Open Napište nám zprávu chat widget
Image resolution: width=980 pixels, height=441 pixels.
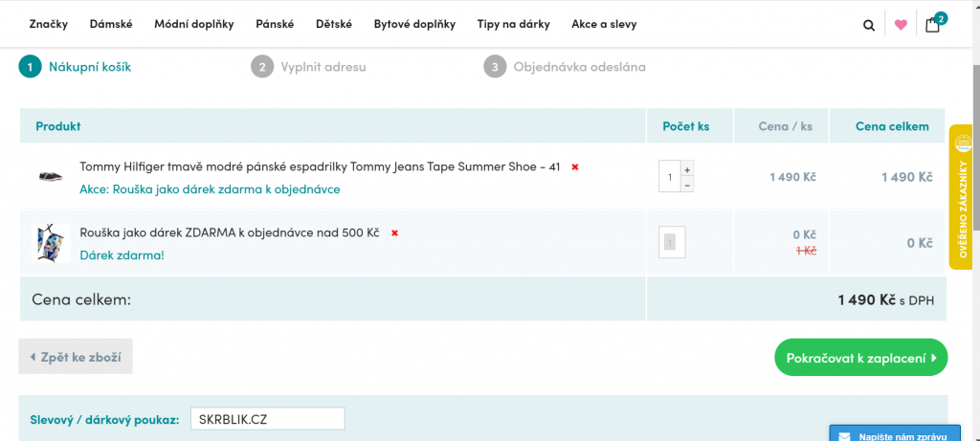(x=895, y=433)
